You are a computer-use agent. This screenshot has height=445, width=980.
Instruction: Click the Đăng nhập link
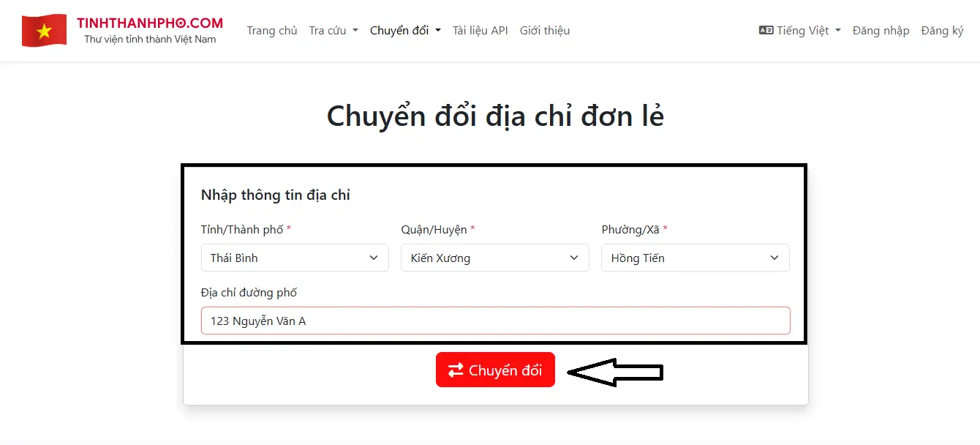881,31
